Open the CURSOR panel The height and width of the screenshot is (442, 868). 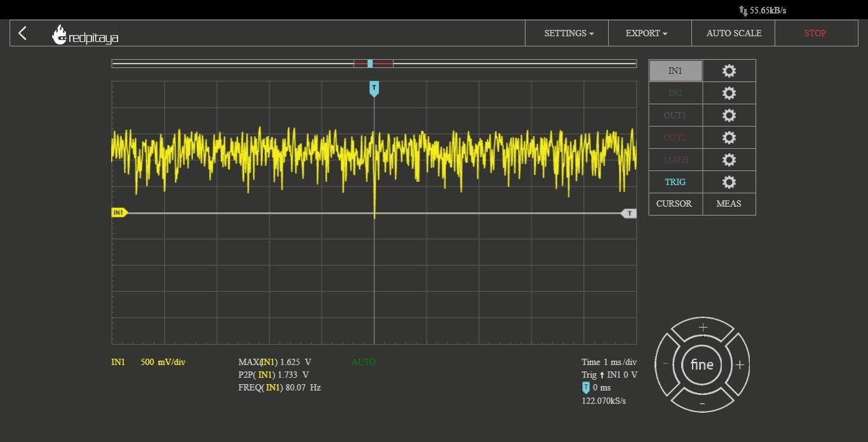(x=674, y=204)
